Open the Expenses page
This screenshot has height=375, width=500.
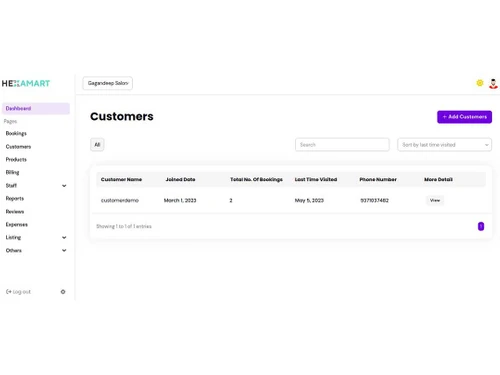tap(17, 224)
